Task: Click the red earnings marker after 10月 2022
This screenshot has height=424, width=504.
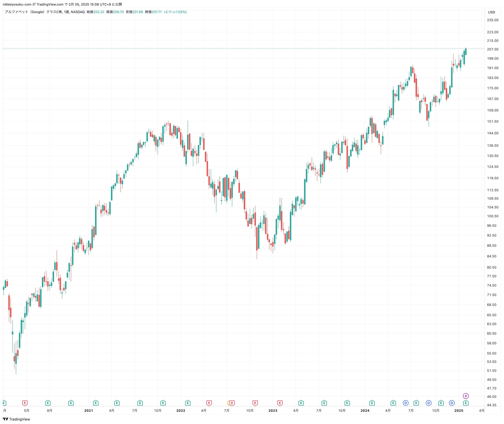Action: click(255, 403)
